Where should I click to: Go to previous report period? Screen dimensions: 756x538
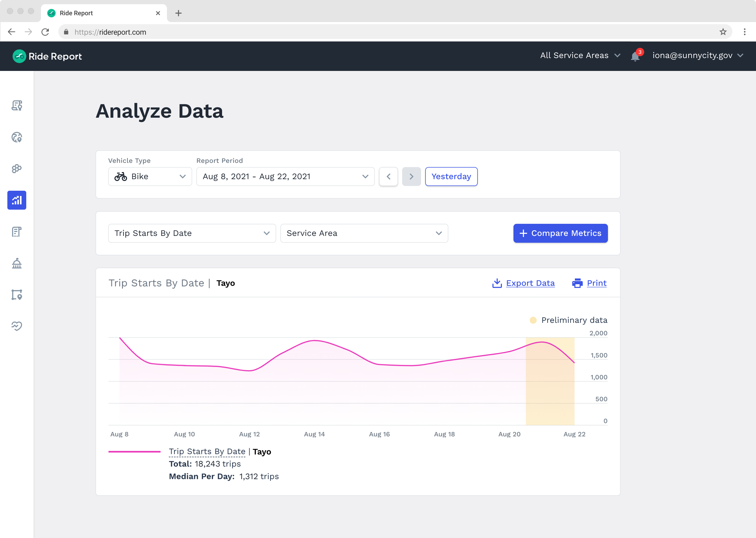(x=388, y=177)
